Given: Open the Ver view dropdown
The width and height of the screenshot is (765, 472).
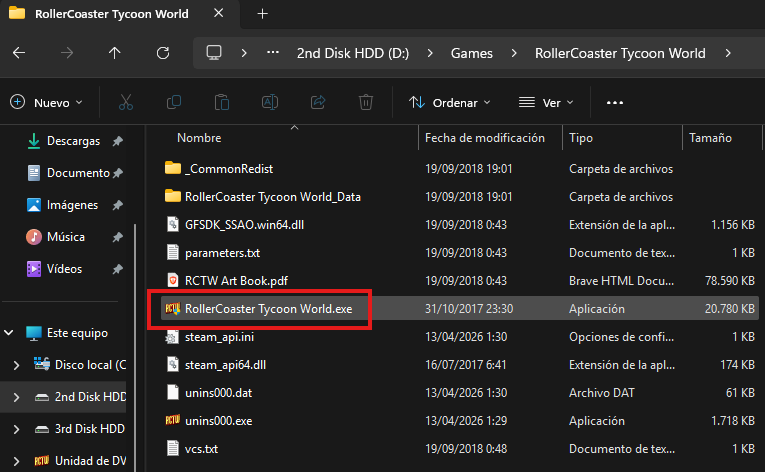Looking at the screenshot, I should (x=546, y=103).
